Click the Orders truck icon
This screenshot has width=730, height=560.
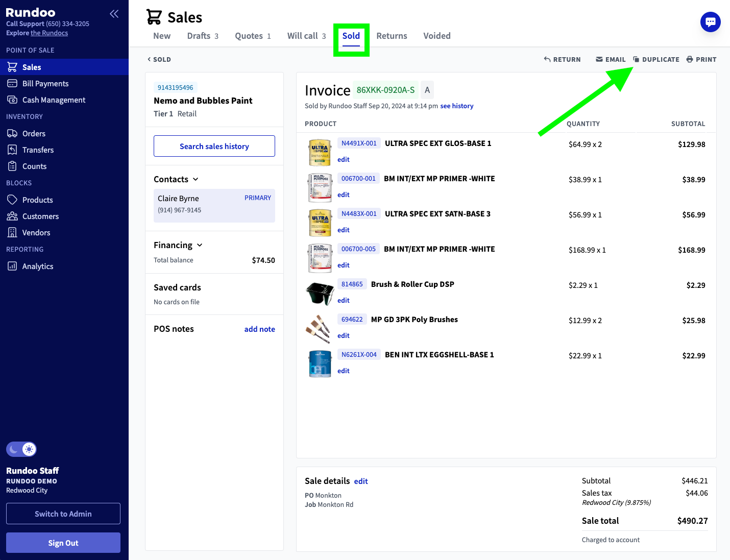coord(12,133)
